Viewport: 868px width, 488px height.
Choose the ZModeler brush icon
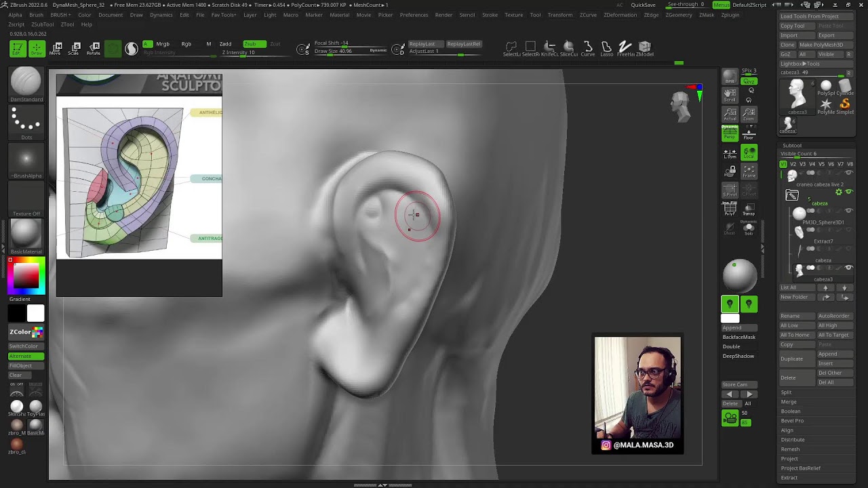point(644,48)
